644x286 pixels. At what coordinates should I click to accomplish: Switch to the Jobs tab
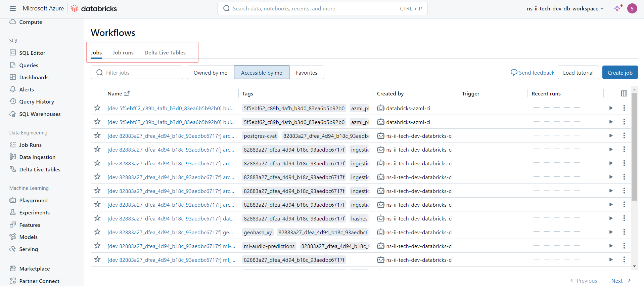(x=96, y=52)
